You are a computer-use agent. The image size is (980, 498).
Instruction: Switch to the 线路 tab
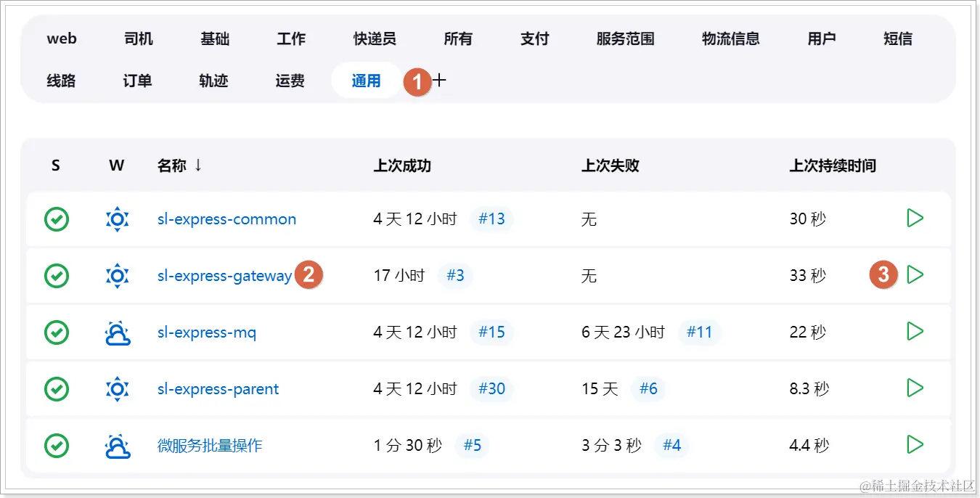61,81
